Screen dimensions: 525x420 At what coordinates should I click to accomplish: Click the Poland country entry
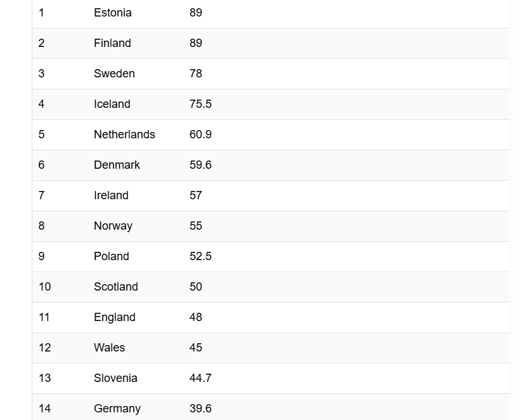click(x=112, y=256)
